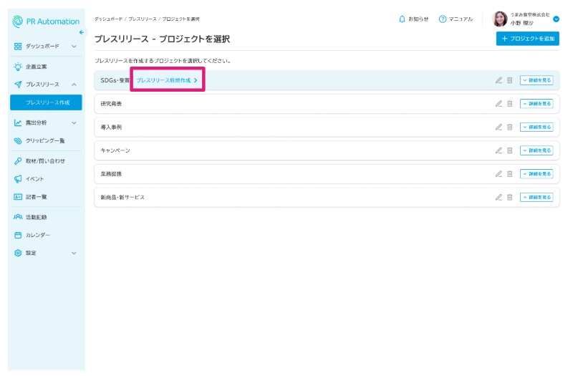The height and width of the screenshot is (376, 588).
Task: Open カレンダー from the sidebar
Action: (x=38, y=235)
